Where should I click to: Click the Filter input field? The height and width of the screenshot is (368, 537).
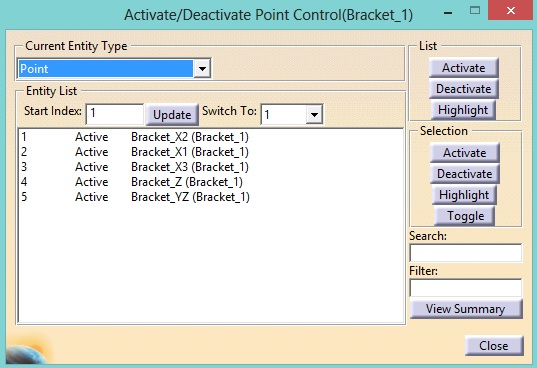click(466, 288)
